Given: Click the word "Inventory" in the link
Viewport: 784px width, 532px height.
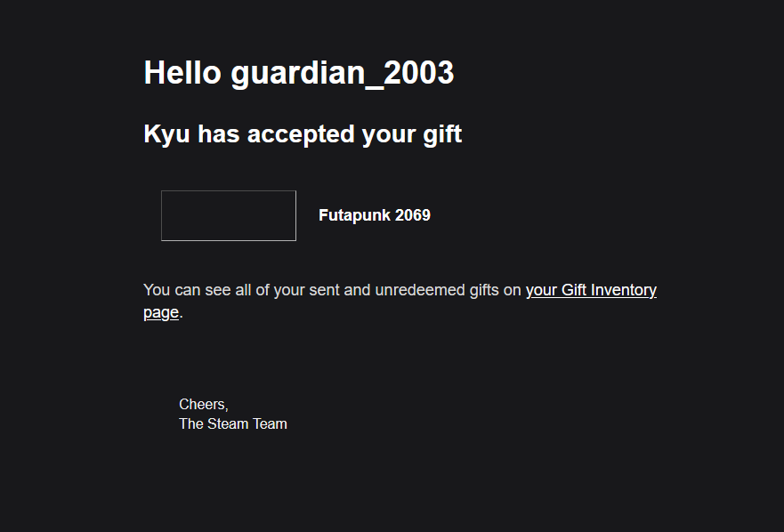Looking at the screenshot, I should pos(624,290).
